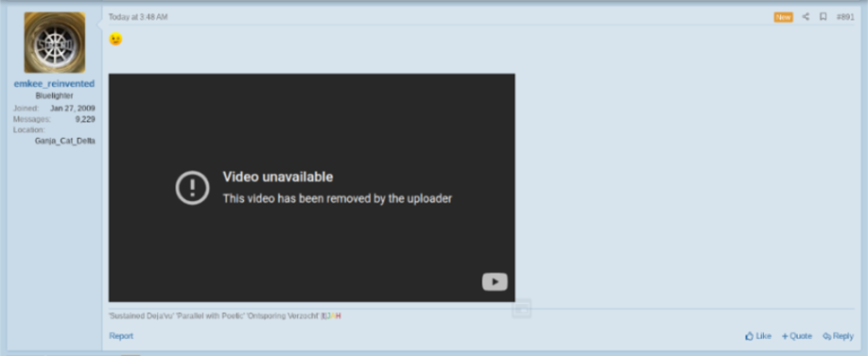The image size is (868, 356).
Task: Click the signature text 'Sustained Deja'vu'
Action: pos(141,316)
